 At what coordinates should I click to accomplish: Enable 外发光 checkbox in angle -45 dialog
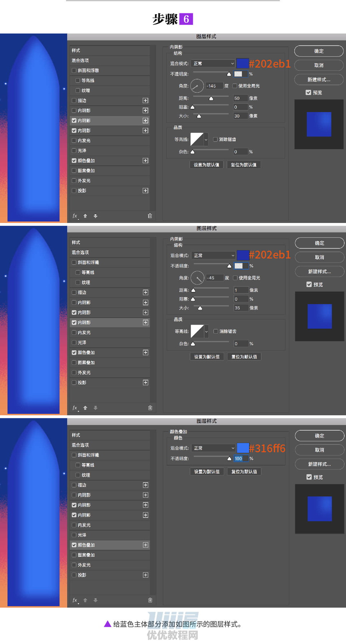[74, 373]
